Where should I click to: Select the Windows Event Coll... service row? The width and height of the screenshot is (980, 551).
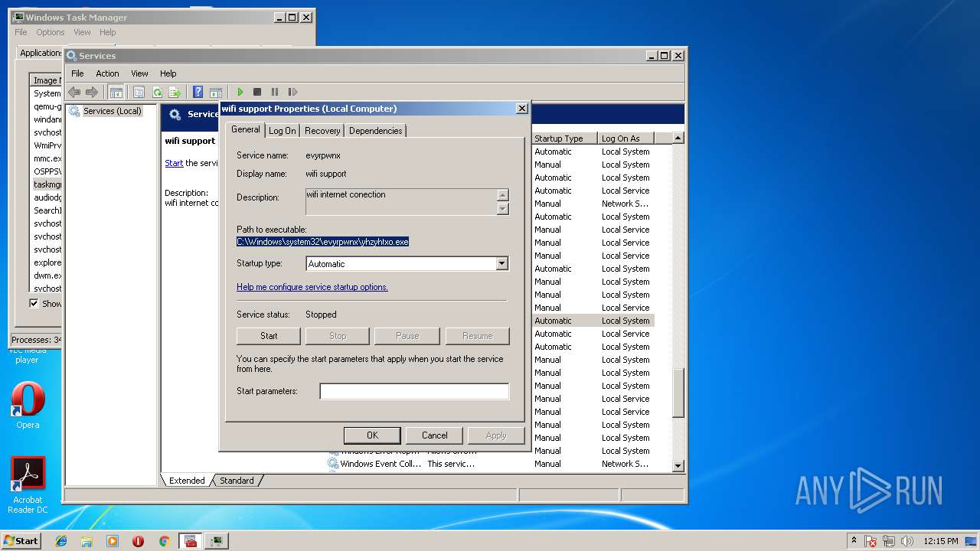coord(490,464)
